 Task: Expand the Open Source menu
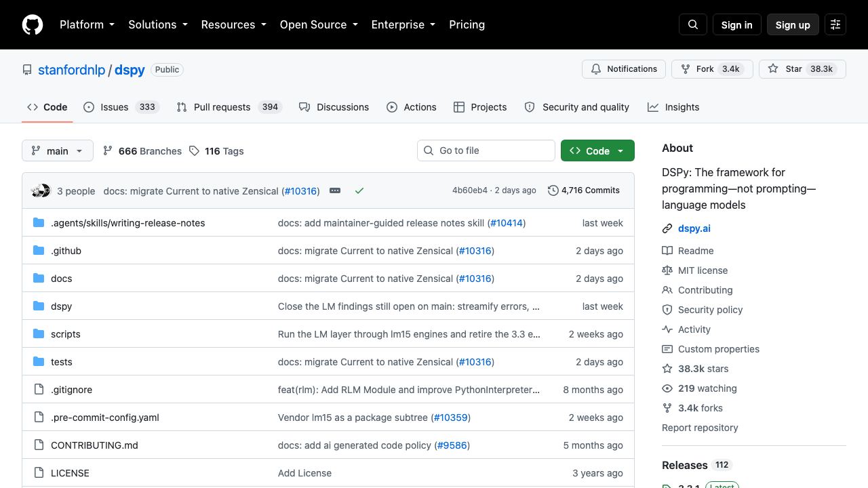319,24
